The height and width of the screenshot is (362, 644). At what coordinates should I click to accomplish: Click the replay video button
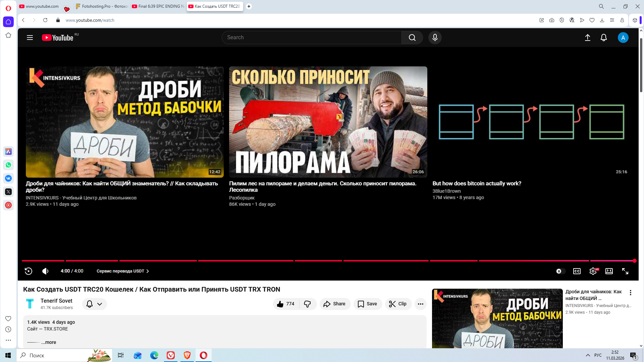(x=29, y=271)
